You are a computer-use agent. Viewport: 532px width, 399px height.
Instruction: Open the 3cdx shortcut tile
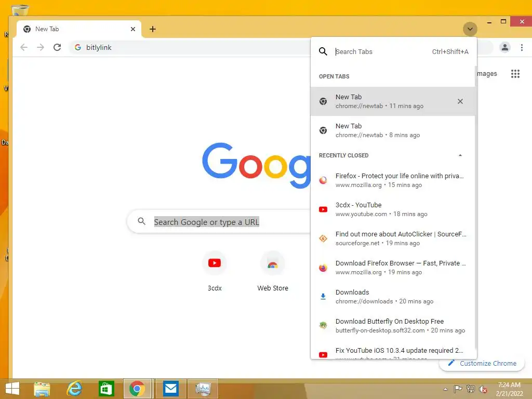point(215,271)
